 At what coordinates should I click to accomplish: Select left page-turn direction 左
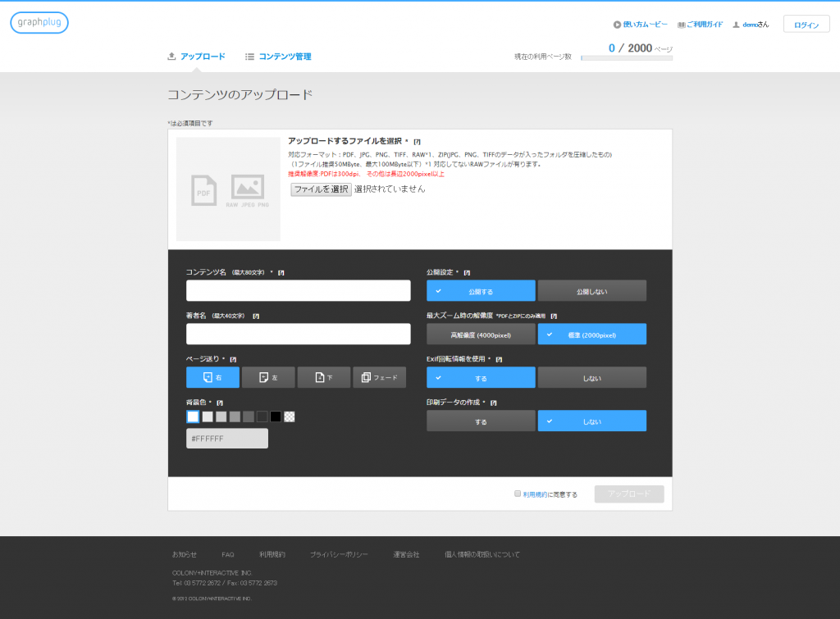pyautogui.click(x=267, y=377)
